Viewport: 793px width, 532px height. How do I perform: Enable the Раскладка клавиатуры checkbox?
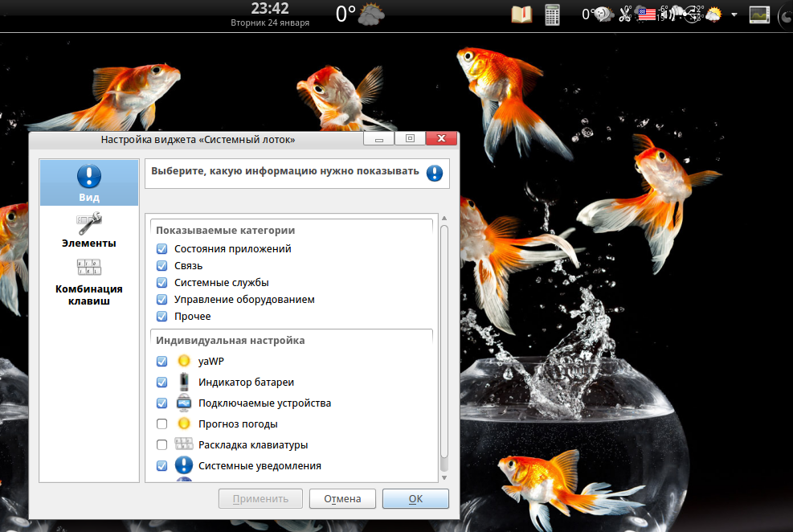coord(161,444)
